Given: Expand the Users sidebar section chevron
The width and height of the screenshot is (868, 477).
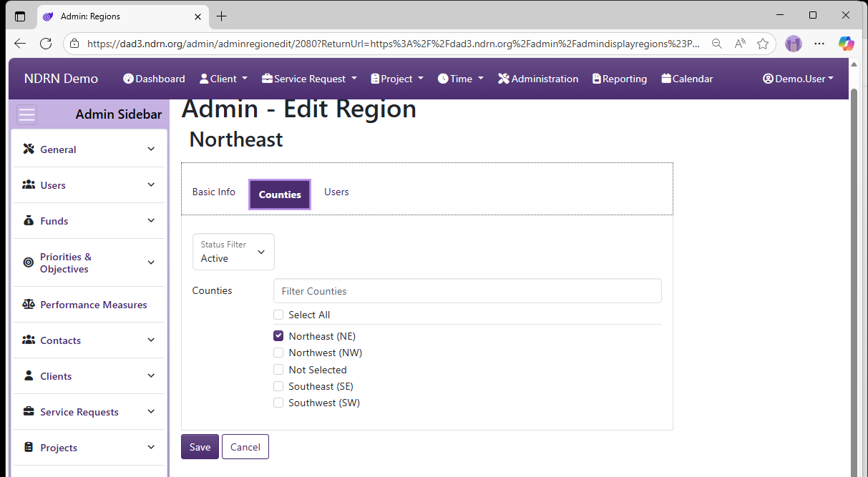Looking at the screenshot, I should 151,185.
